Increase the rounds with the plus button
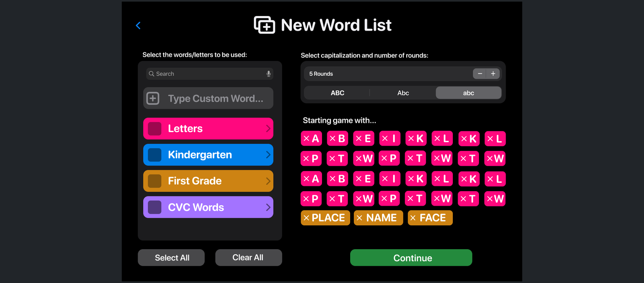 coord(493,74)
